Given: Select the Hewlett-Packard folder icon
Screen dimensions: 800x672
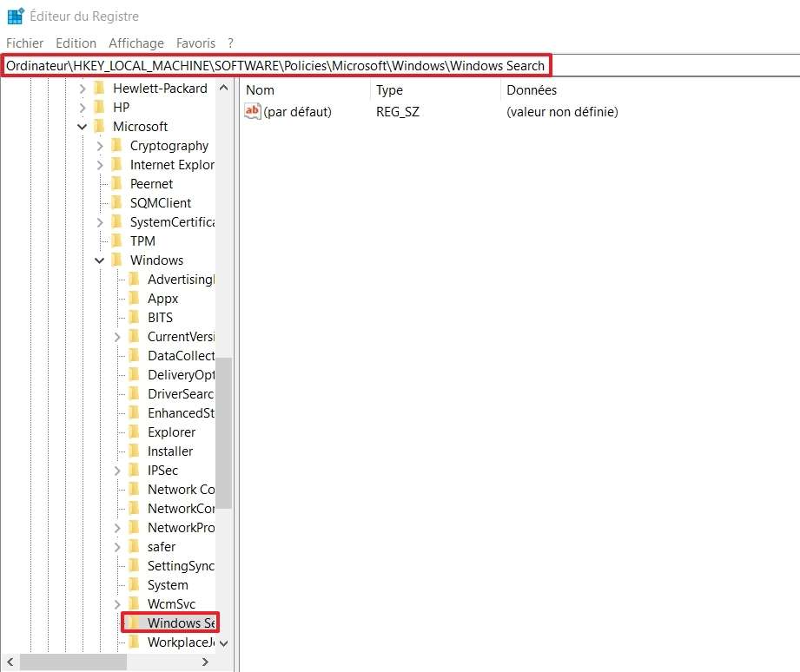Looking at the screenshot, I should coord(100,89).
